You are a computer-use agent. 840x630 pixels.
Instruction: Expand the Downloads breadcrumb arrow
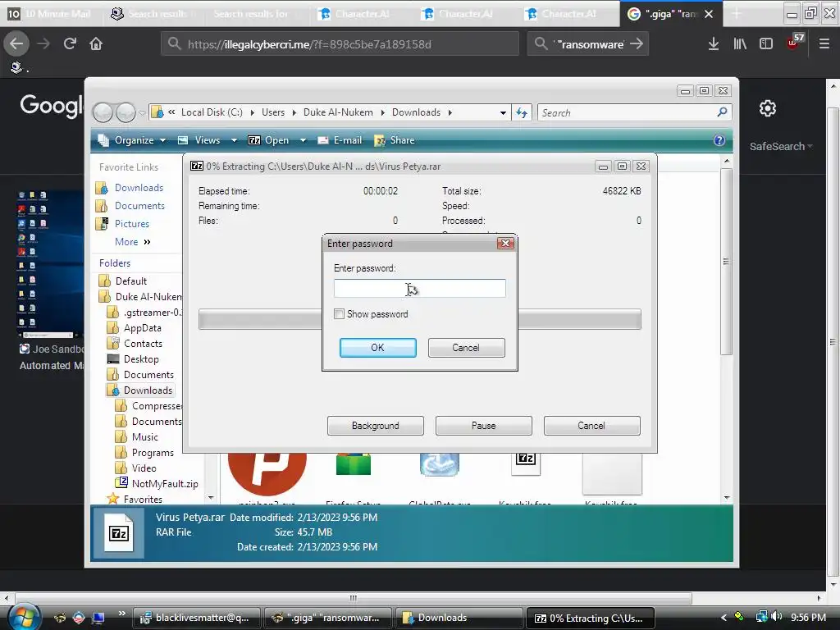click(450, 112)
